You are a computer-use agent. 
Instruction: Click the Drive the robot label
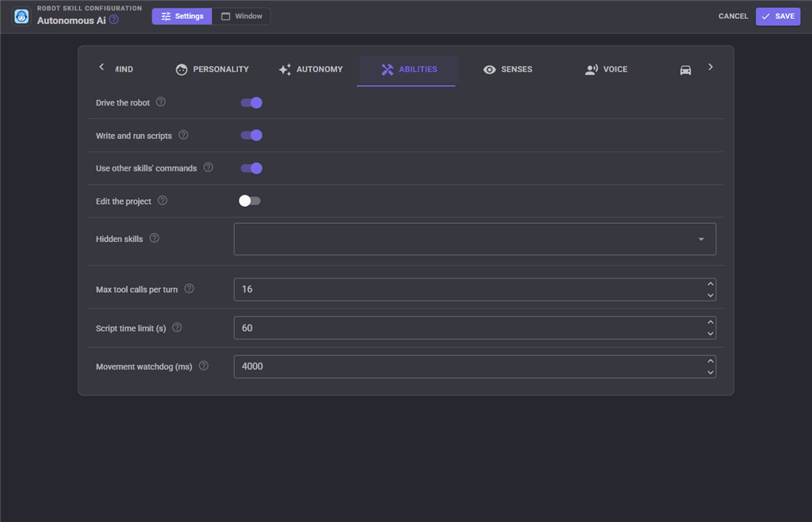123,103
